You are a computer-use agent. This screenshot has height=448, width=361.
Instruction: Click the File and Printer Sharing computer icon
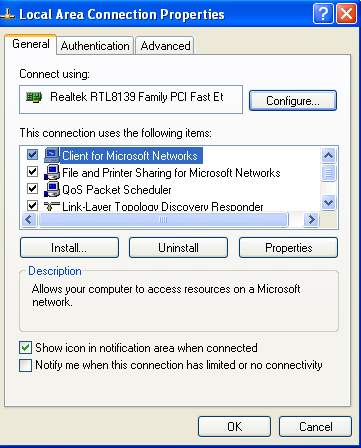52,172
